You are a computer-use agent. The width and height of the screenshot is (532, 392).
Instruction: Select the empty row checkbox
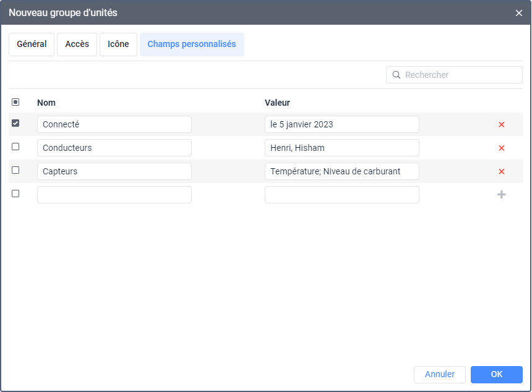[15, 194]
